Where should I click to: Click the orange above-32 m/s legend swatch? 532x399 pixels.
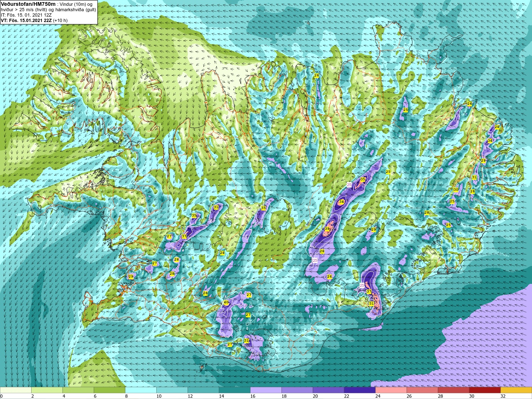516,390
